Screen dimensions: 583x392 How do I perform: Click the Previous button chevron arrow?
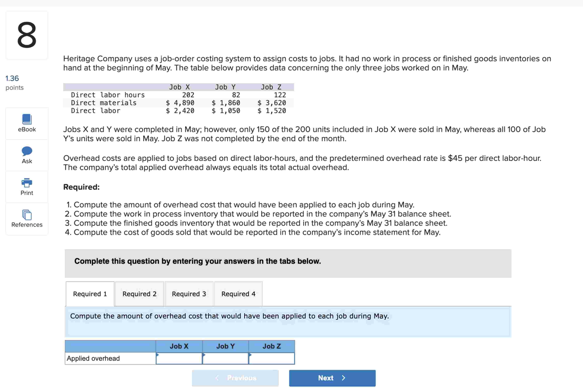click(217, 378)
